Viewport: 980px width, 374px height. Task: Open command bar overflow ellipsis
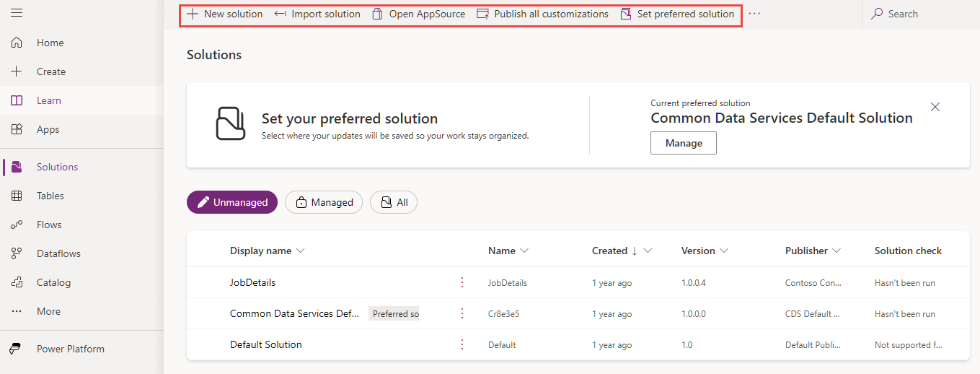(754, 14)
